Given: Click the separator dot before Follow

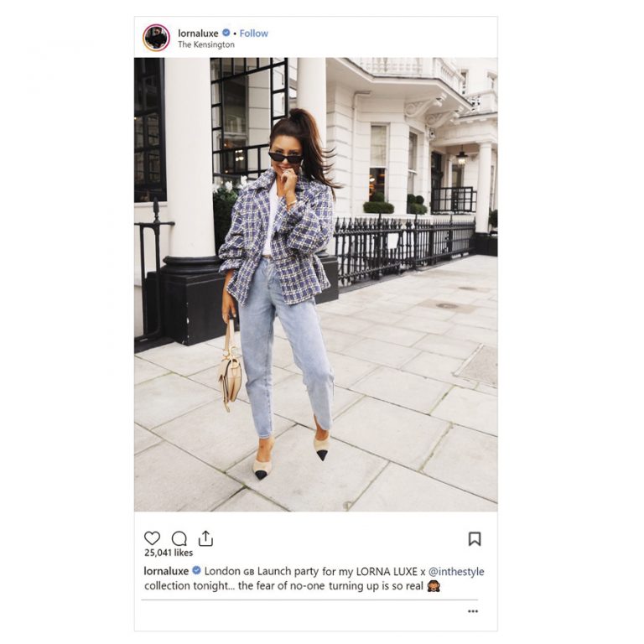Looking at the screenshot, I should [x=235, y=34].
